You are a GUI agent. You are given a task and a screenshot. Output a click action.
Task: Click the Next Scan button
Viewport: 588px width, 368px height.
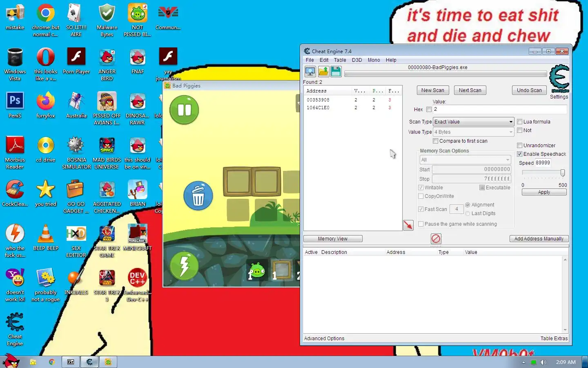point(470,90)
